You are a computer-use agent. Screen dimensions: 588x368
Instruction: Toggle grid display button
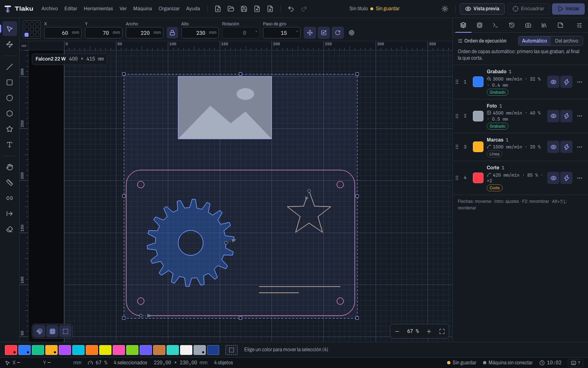52,331
